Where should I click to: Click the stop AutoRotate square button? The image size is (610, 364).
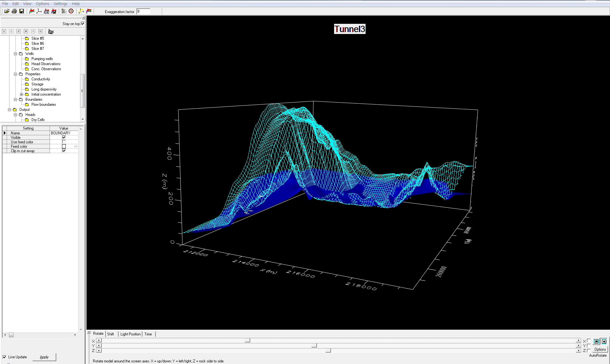(604, 341)
